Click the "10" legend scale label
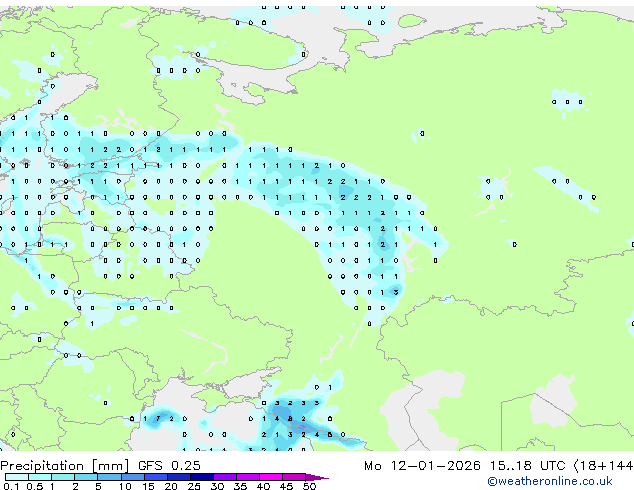Screen dimensions: 634x490 pos(125,486)
